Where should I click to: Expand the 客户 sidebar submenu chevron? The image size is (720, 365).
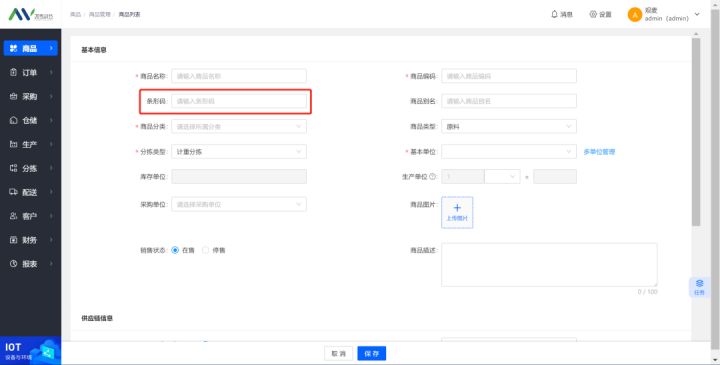[x=51, y=216]
